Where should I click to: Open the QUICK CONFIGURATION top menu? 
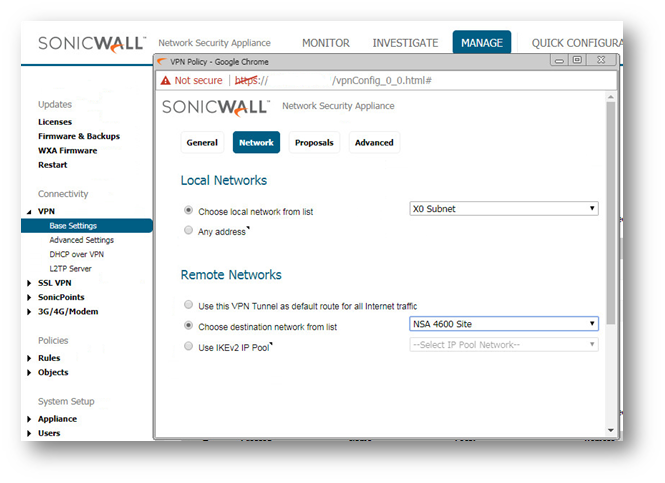point(577,43)
